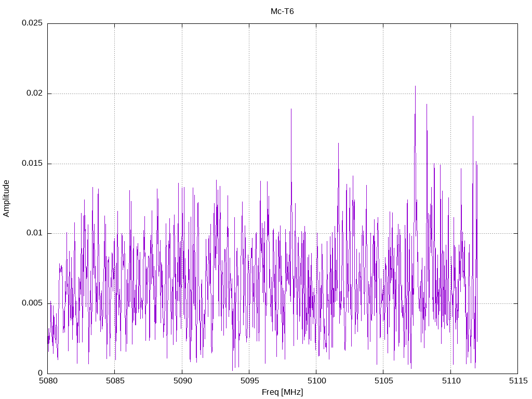The height and width of the screenshot is (399, 532).
Task: Select the Amplitude y-axis label
Action: pyautogui.click(x=7, y=198)
